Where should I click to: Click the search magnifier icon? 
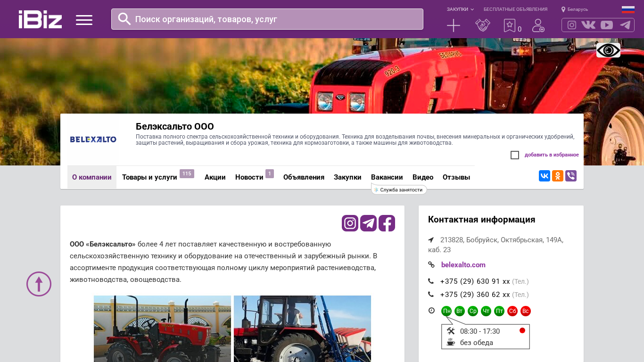tap(124, 19)
